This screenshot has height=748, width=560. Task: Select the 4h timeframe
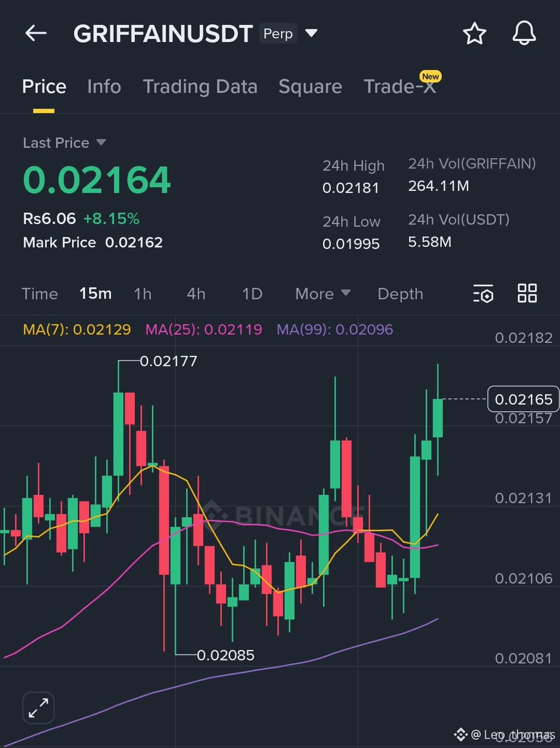[x=195, y=294]
